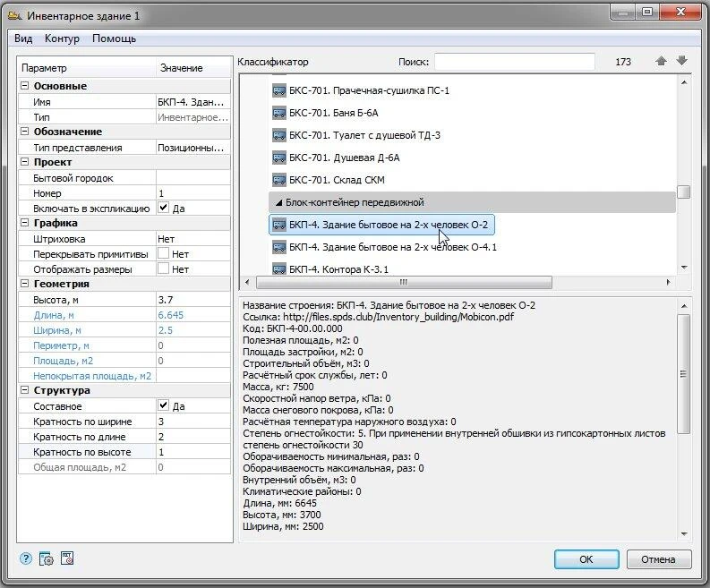Collapse the Основные section
This screenshot has height=588, width=710.
pyautogui.click(x=25, y=86)
